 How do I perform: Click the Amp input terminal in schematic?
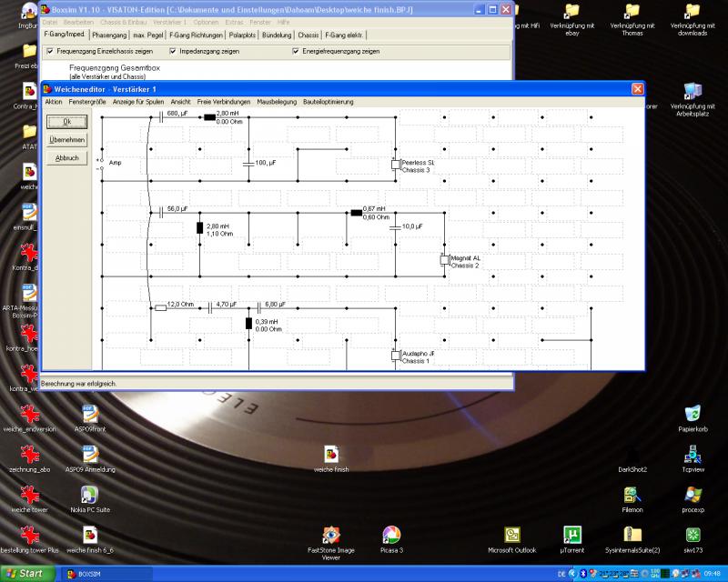point(102,164)
